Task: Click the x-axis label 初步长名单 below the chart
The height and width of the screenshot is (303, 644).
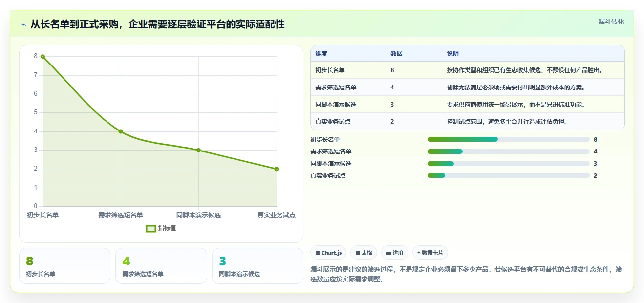Action: point(43,216)
